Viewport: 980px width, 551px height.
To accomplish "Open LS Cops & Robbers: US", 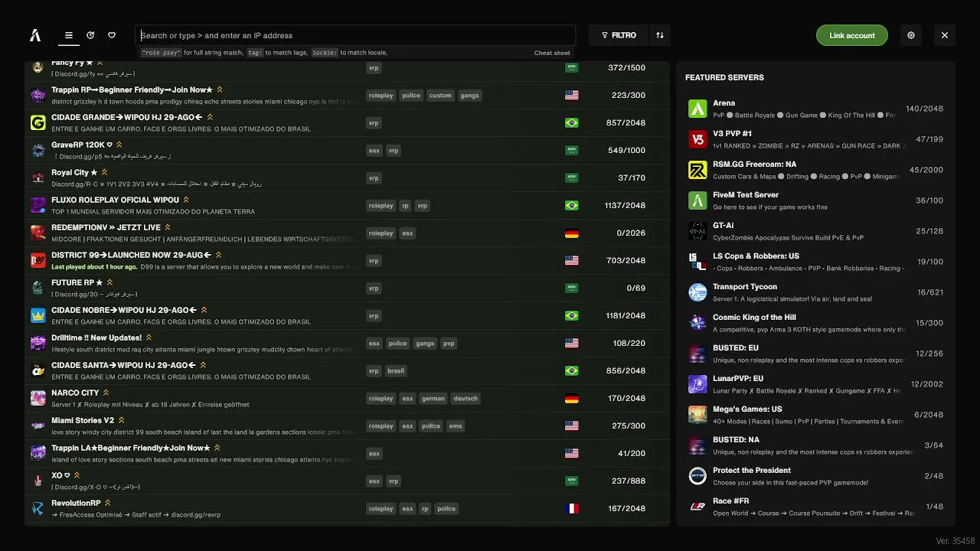I will click(815, 262).
